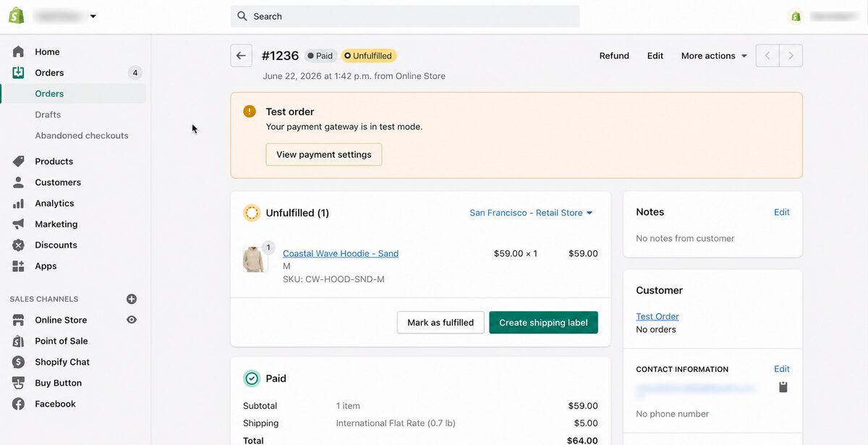Screen dimensions: 868x445
Task: Click the Unfulfilled status circle icon
Action: [x=252, y=213]
